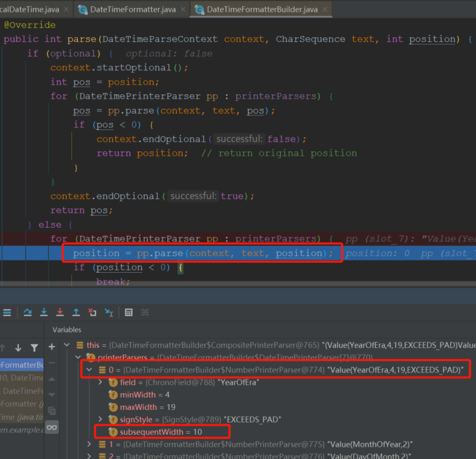The width and height of the screenshot is (476, 459).
Task: Click the Drop Frame icon
Action: [92, 312]
